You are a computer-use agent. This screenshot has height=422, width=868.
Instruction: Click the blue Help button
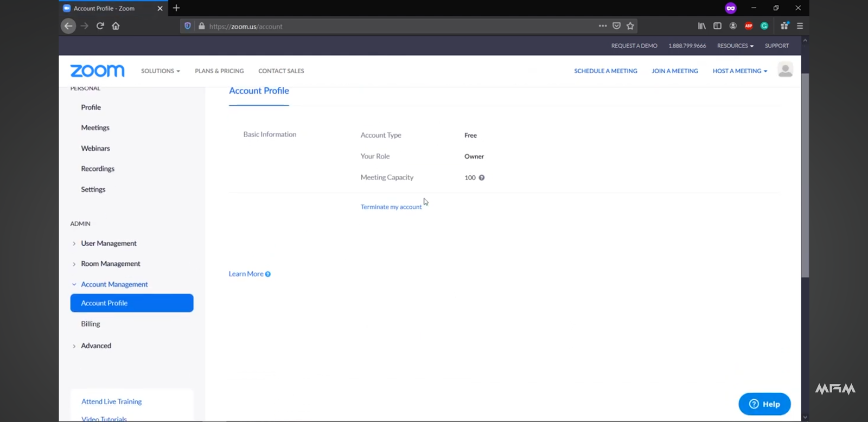764,404
